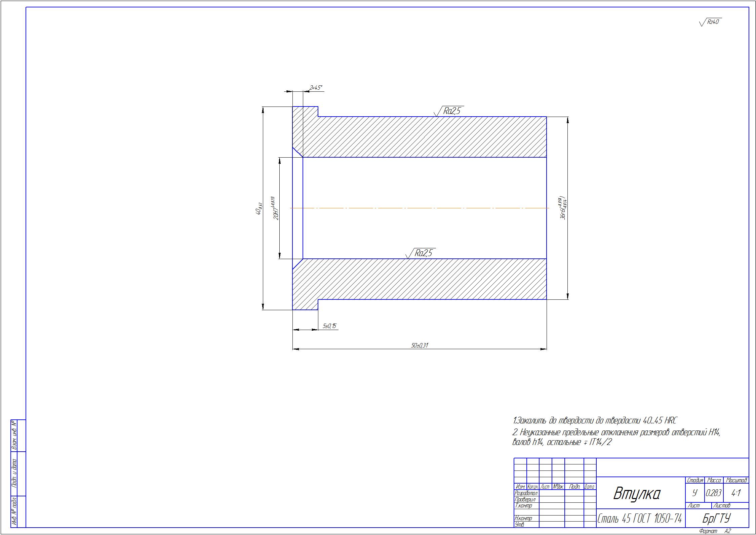The image size is (756, 535).
Task: Click the Дата column header
Action: click(x=590, y=487)
